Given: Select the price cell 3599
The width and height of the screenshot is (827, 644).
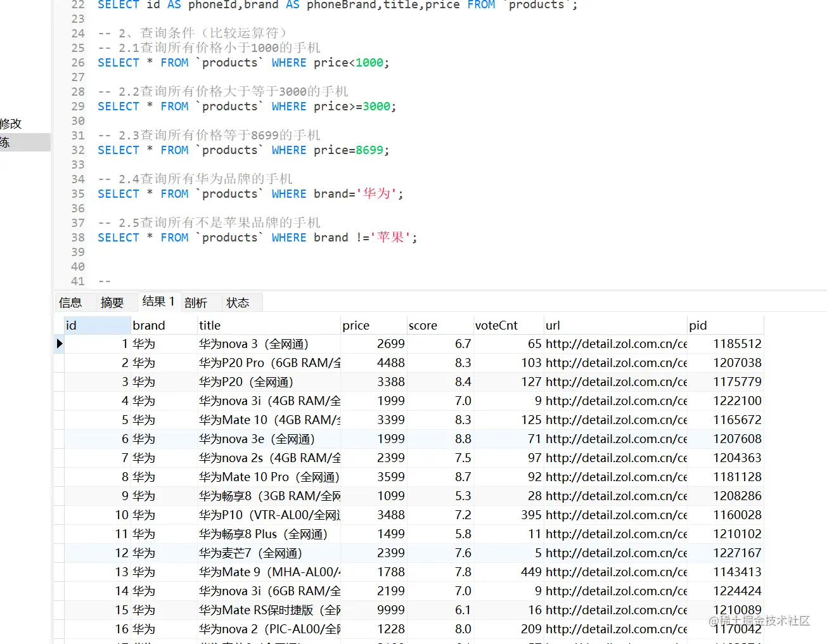Looking at the screenshot, I should 374,477.
